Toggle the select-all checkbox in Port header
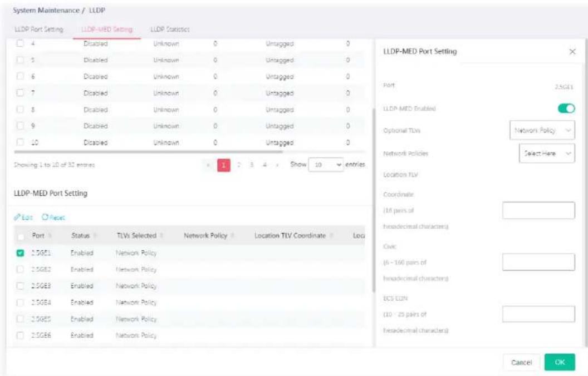Image resolution: width=588 pixels, height=376 pixels. coord(21,237)
